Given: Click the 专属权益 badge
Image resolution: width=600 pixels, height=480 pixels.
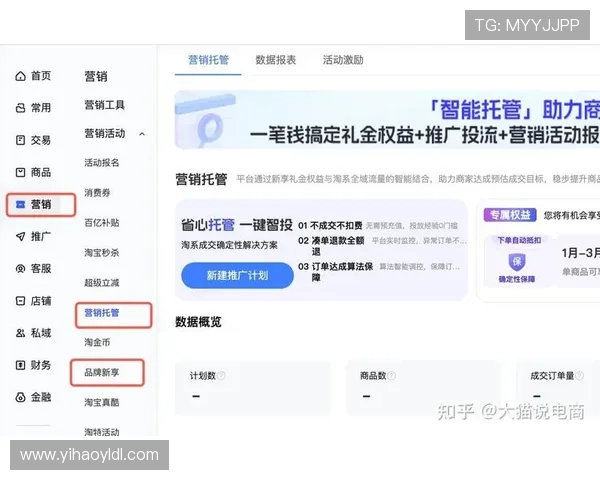Looking at the screenshot, I should 510,215.
